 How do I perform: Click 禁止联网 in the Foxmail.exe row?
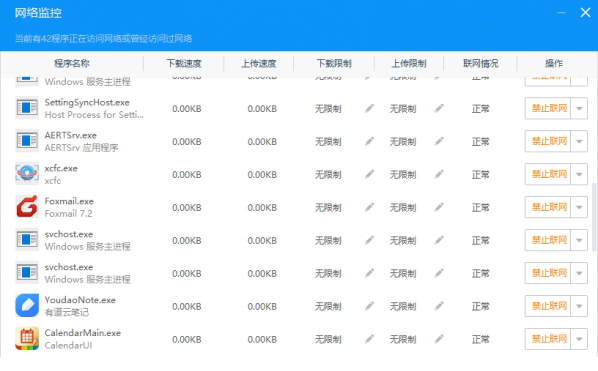click(548, 207)
